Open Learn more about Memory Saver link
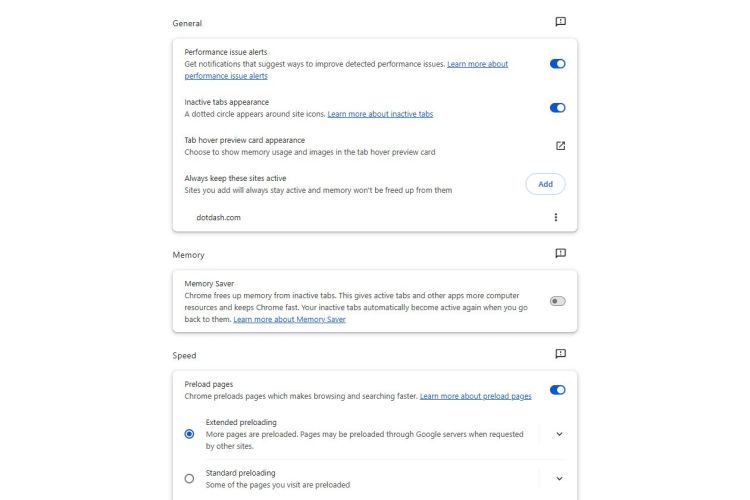The width and height of the screenshot is (750, 500). [289, 320]
